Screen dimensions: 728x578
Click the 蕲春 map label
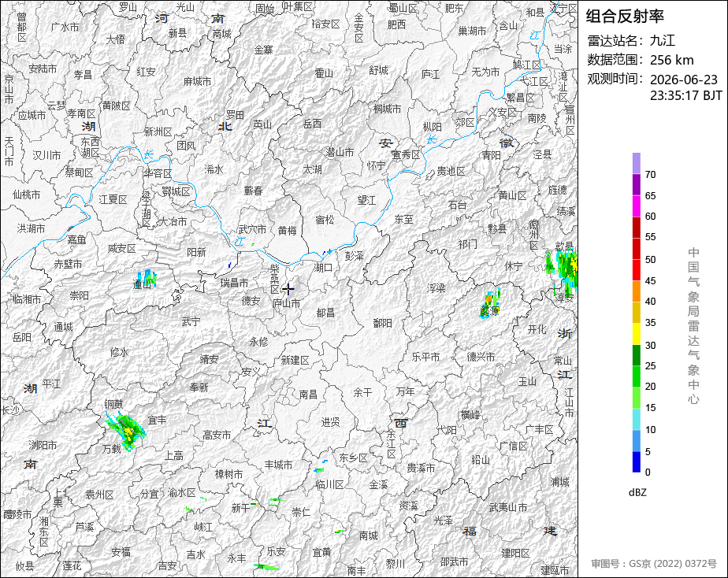pos(253,191)
